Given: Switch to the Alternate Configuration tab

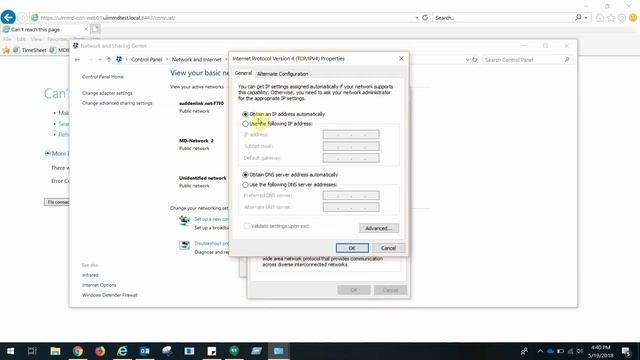Looking at the screenshot, I should pyautogui.click(x=282, y=74).
